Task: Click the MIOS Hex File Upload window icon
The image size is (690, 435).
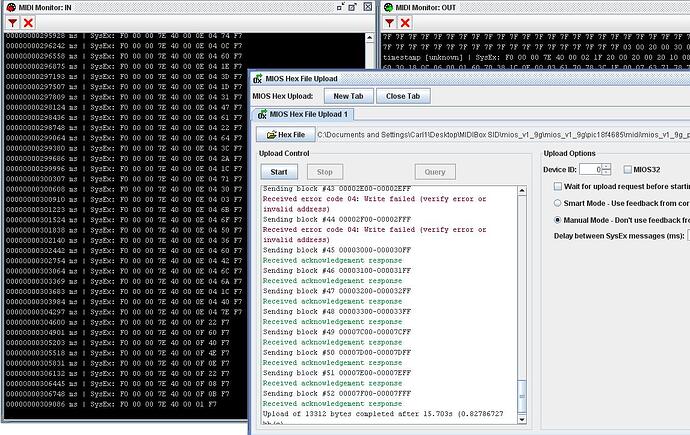Action: point(258,79)
